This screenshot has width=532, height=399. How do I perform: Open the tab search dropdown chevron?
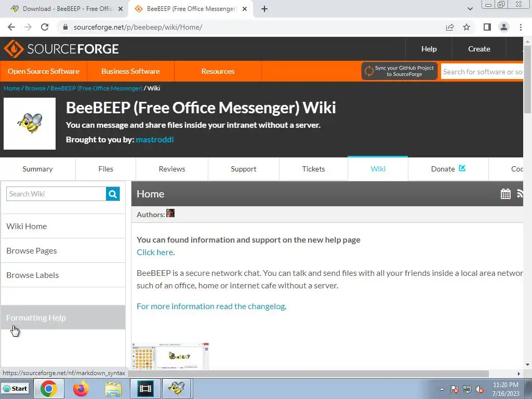point(470,9)
